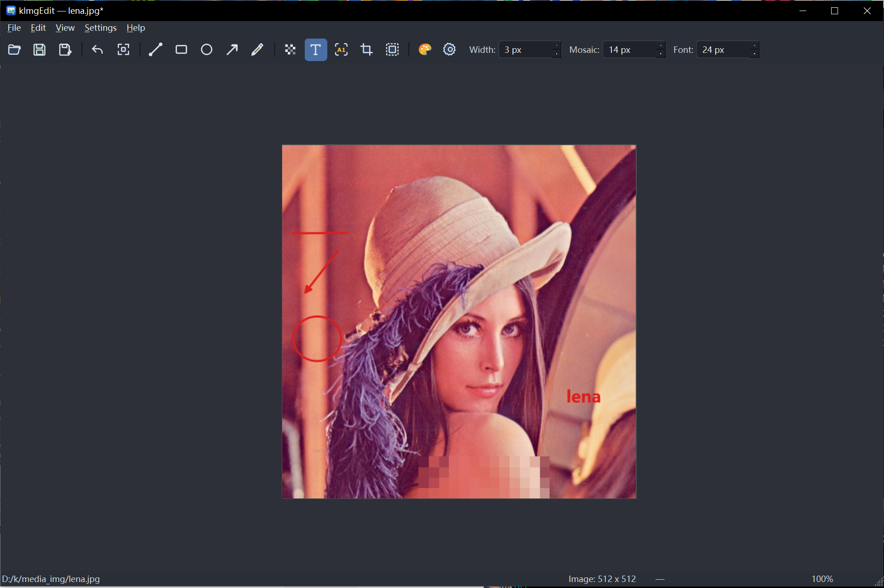The height and width of the screenshot is (588, 884).
Task: Click the file path in status bar
Action: coord(51,579)
